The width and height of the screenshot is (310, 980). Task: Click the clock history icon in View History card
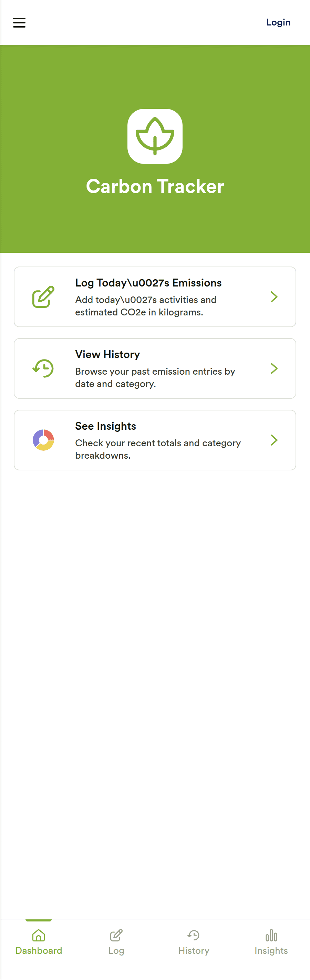click(43, 368)
